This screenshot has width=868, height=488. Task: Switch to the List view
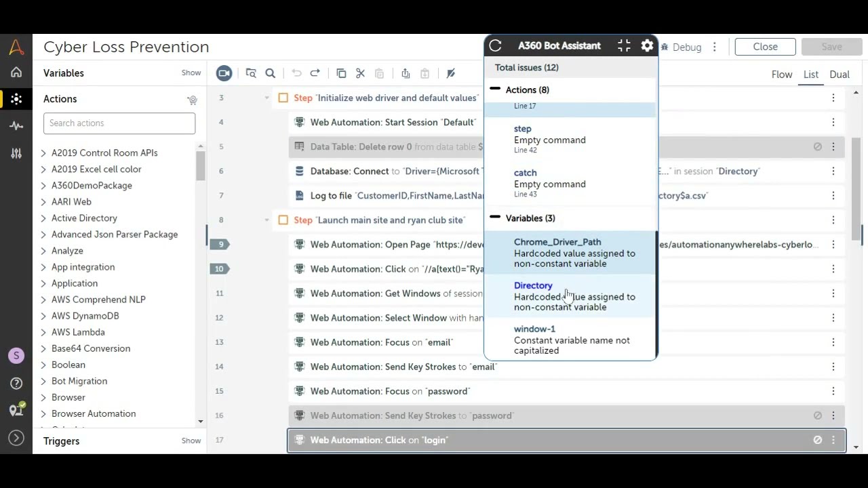811,75
